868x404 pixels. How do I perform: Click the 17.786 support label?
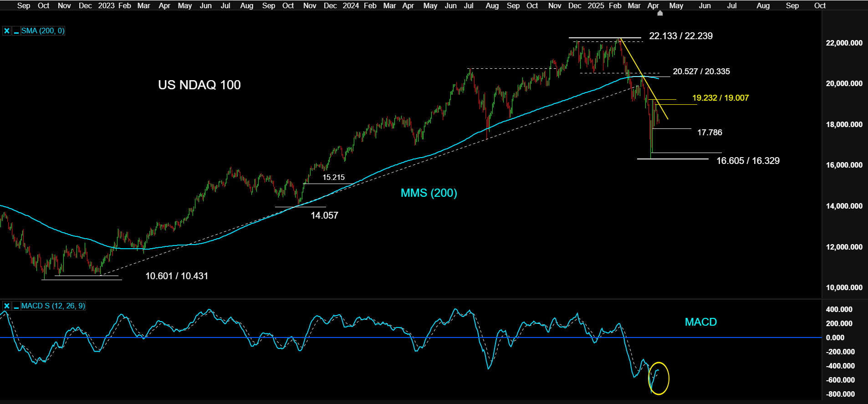tap(710, 133)
